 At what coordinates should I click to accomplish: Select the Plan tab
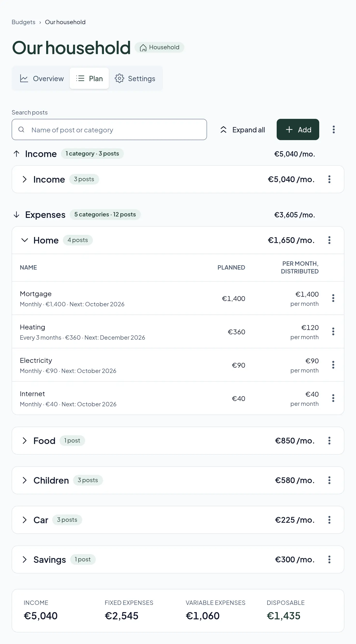(x=89, y=79)
